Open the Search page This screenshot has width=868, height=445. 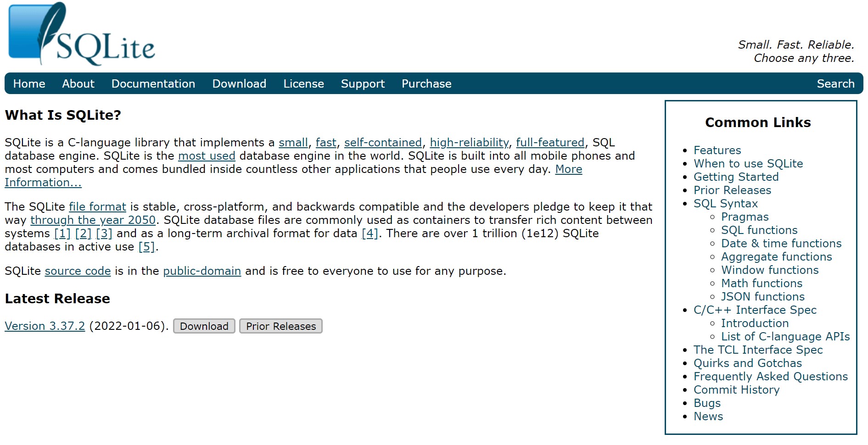pyautogui.click(x=835, y=83)
